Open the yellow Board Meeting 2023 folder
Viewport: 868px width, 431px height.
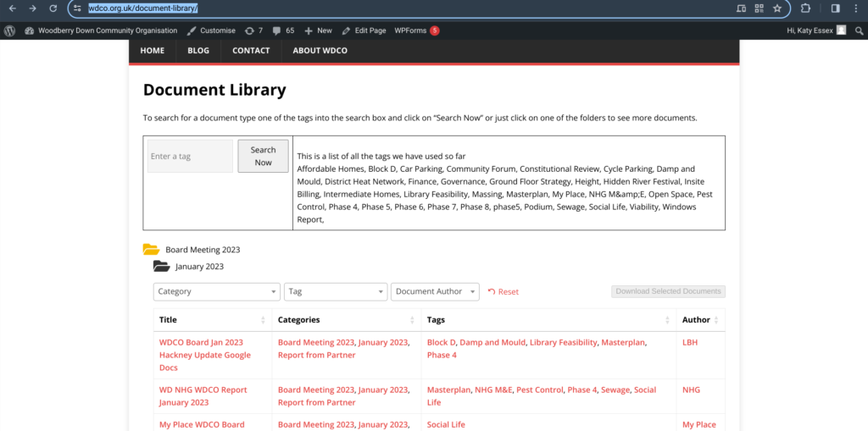152,250
